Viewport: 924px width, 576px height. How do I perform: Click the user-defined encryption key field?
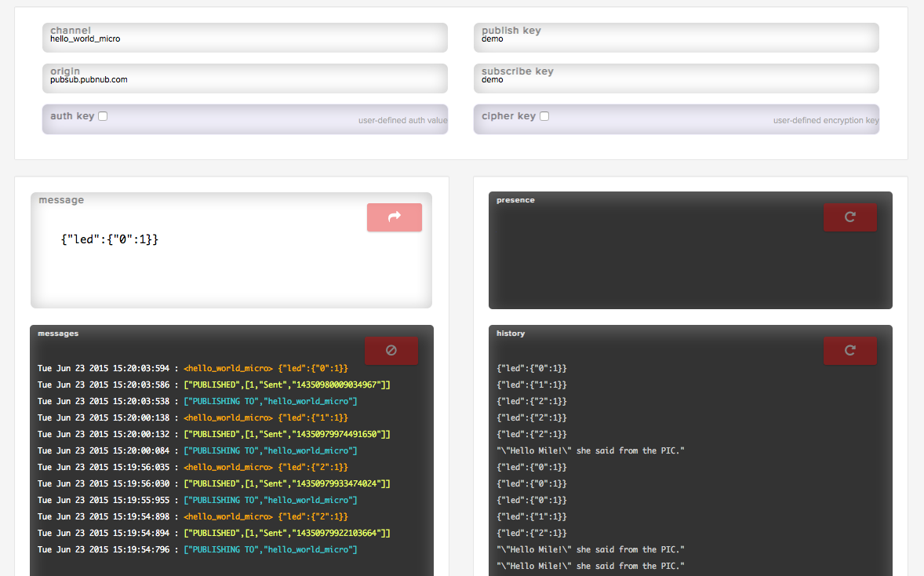(745, 120)
